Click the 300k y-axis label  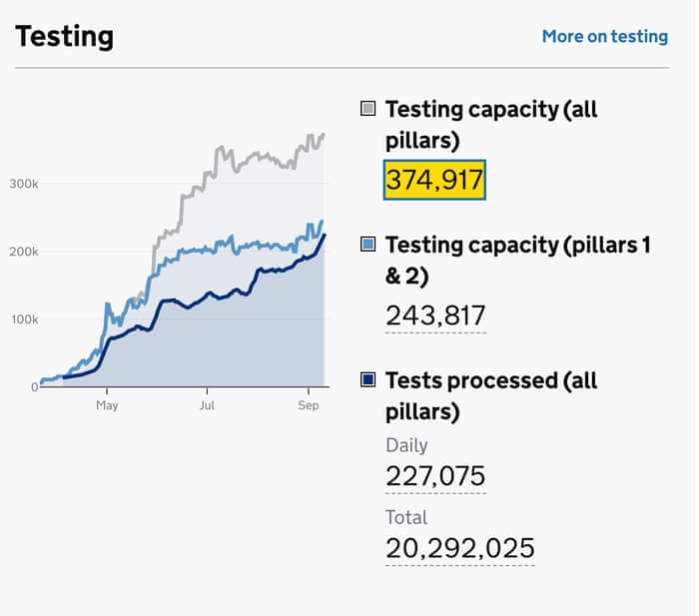click(x=24, y=184)
